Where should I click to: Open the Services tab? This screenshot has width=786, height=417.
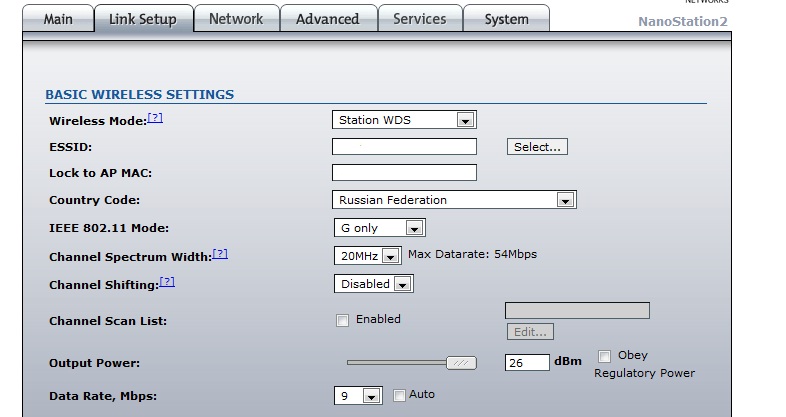click(x=420, y=19)
